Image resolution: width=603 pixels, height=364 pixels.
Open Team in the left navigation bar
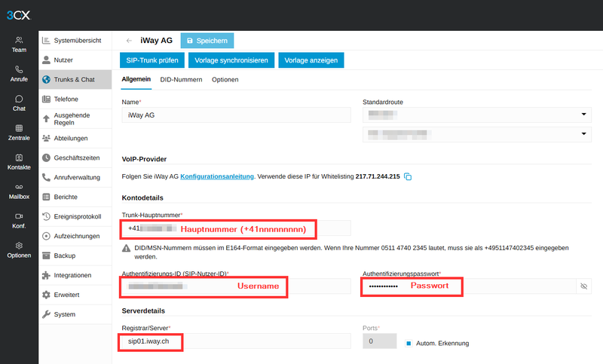pyautogui.click(x=19, y=44)
